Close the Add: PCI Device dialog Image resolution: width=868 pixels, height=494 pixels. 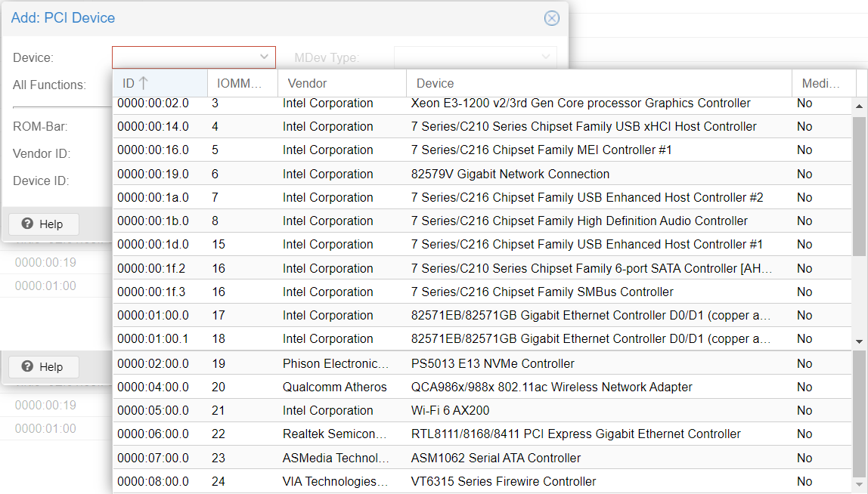tap(552, 18)
